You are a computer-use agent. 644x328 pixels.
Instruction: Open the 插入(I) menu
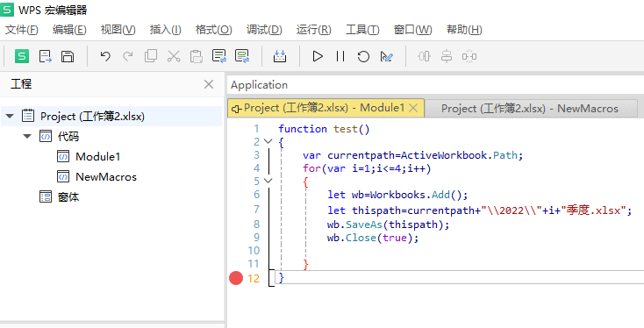click(166, 30)
